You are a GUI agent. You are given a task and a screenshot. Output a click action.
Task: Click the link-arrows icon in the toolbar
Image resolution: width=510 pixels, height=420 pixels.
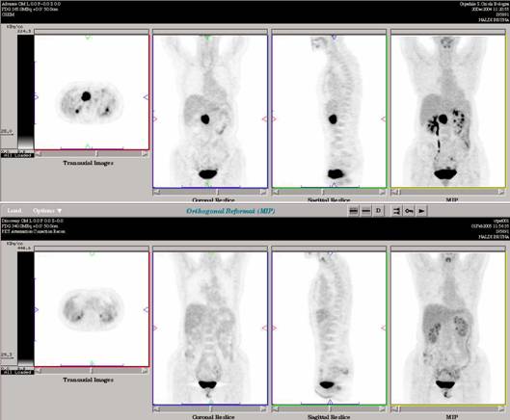(x=396, y=211)
